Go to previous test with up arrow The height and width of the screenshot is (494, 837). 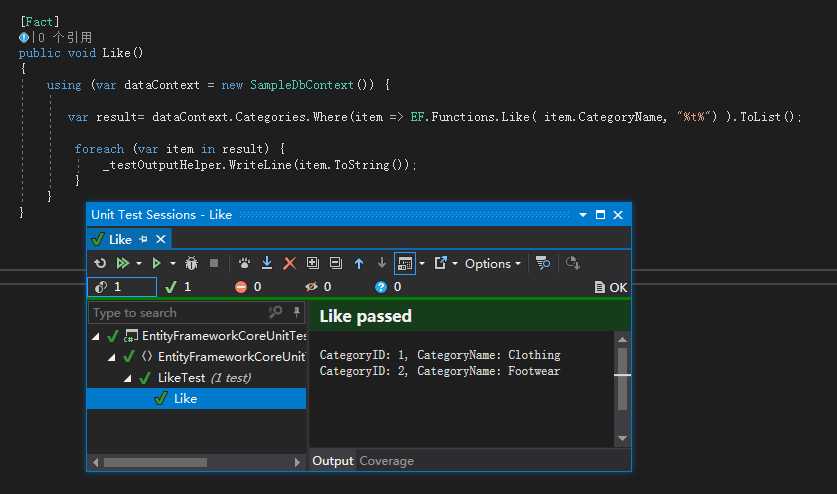tap(359, 263)
